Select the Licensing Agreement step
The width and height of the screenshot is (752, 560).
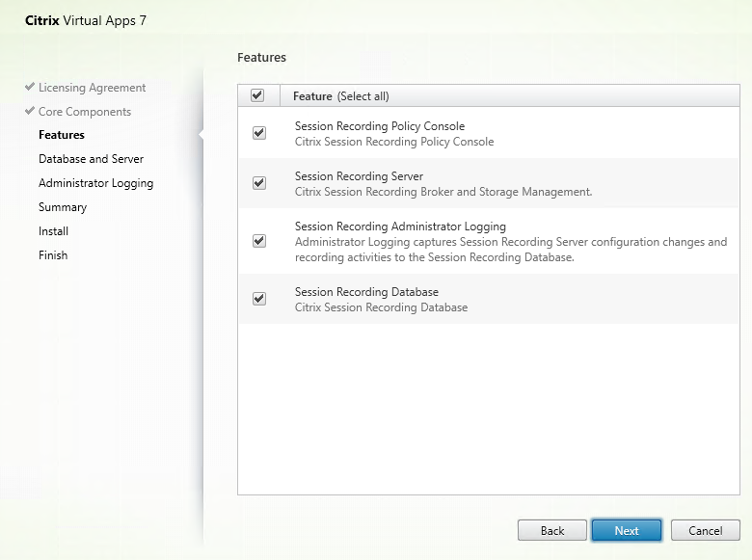click(93, 88)
